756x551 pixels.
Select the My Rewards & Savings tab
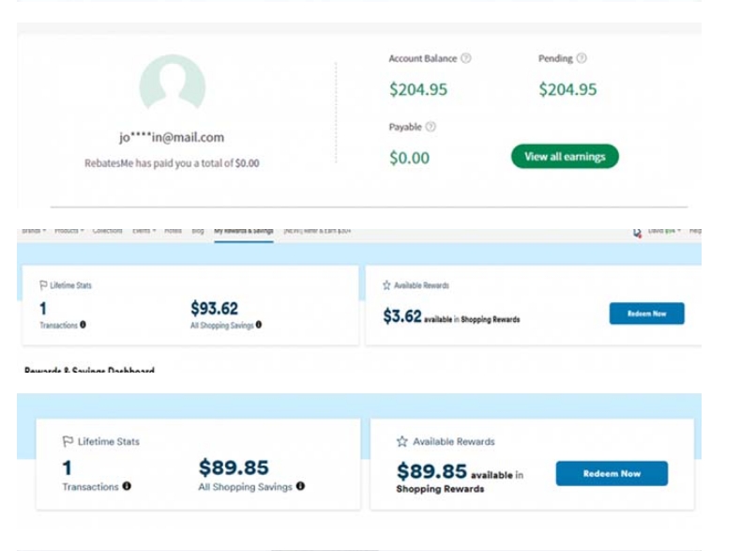243,230
